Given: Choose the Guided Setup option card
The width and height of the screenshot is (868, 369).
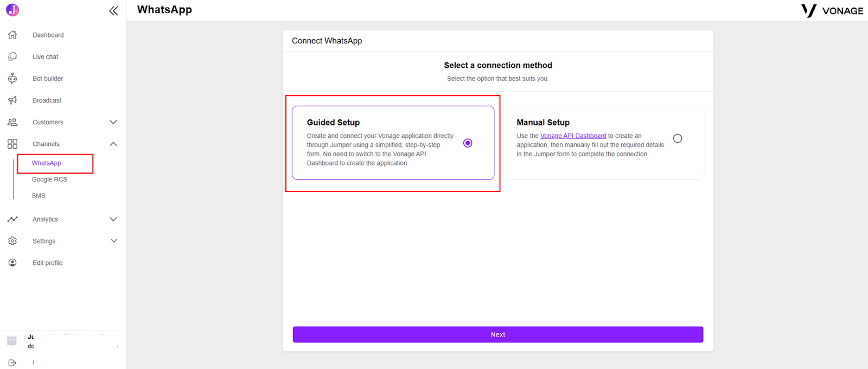Looking at the screenshot, I should click(393, 143).
